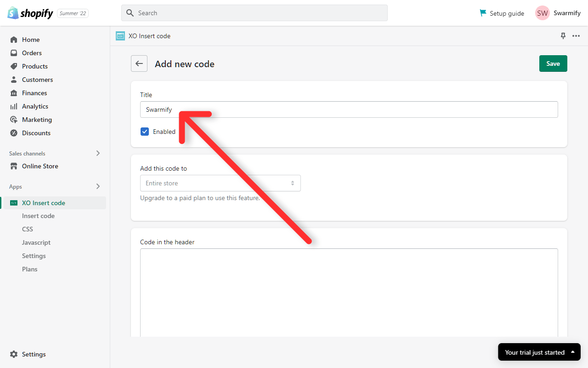Click the Summer '22 badge

[x=73, y=13]
